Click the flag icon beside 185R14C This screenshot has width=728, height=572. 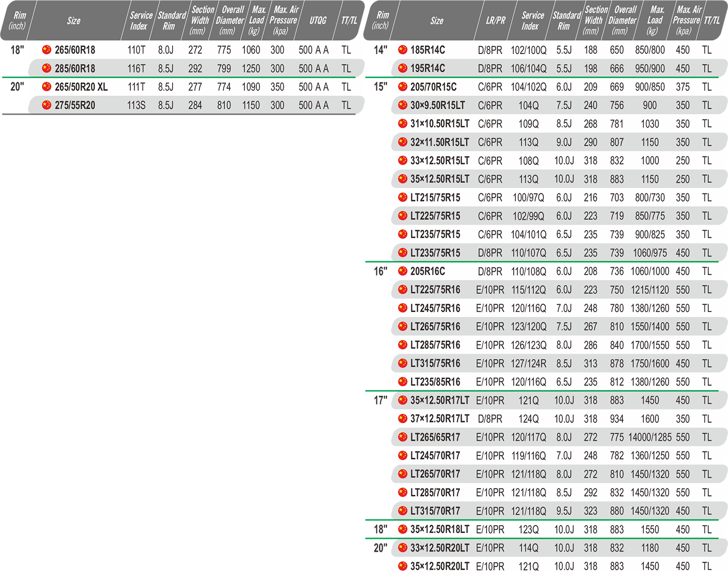402,50
